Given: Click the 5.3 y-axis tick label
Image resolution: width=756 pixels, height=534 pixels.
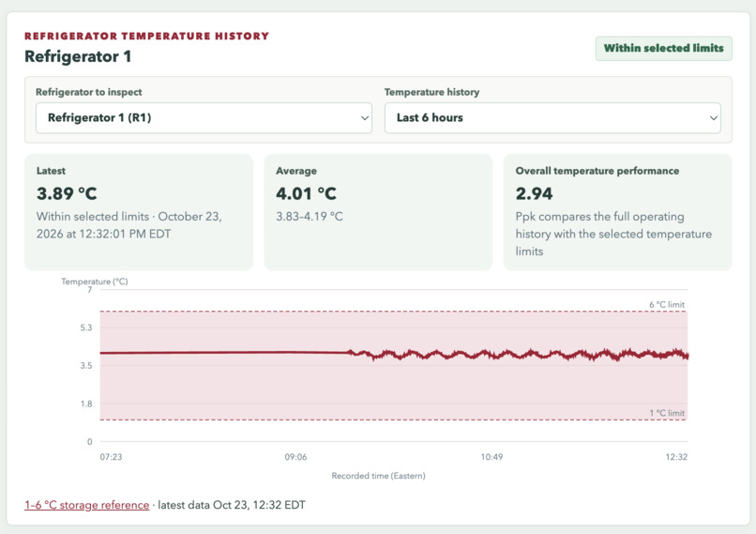Looking at the screenshot, I should [x=85, y=328].
